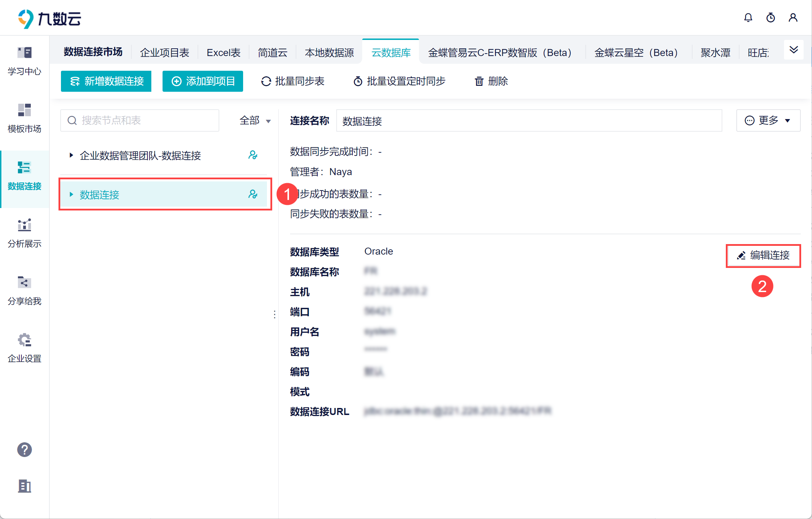Open the user profile icon
Screen dimensions: 812x519
[793, 18]
